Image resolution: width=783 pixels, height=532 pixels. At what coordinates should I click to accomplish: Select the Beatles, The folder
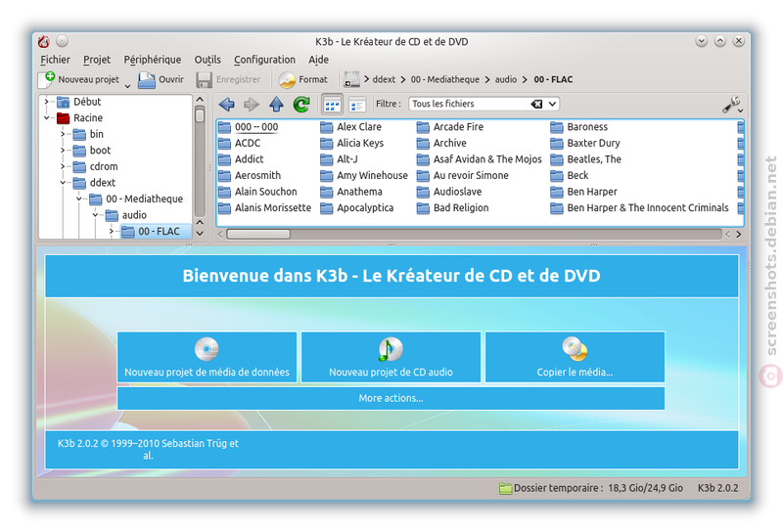[x=585, y=159]
